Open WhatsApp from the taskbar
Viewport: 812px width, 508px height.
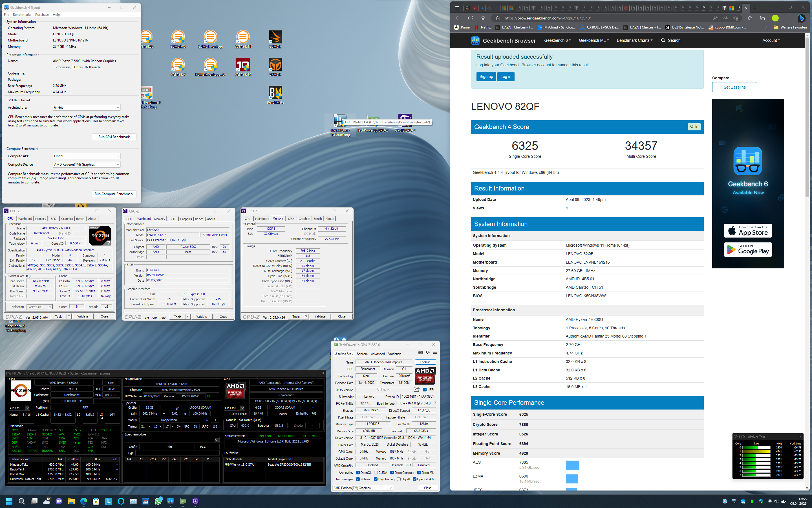pyautogui.click(x=158, y=501)
